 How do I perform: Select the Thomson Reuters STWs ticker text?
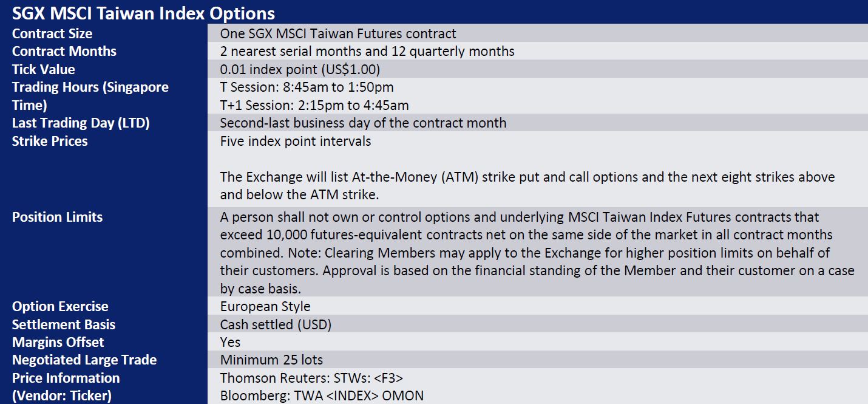tap(311, 378)
